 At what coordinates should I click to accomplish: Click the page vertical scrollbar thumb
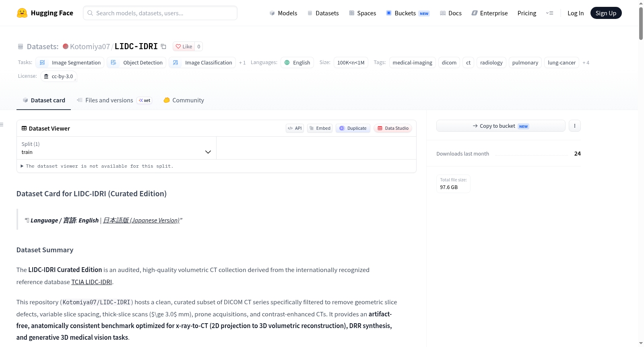coord(641,23)
